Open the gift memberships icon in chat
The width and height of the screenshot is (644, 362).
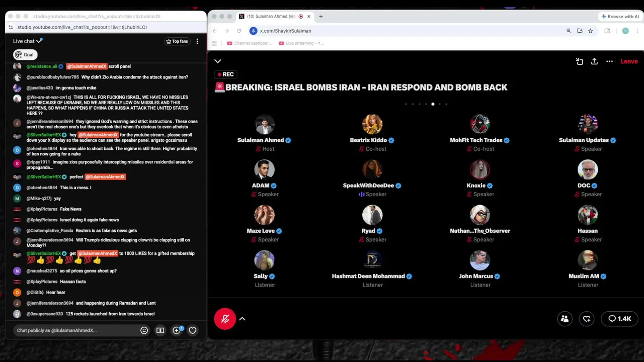coord(177,330)
